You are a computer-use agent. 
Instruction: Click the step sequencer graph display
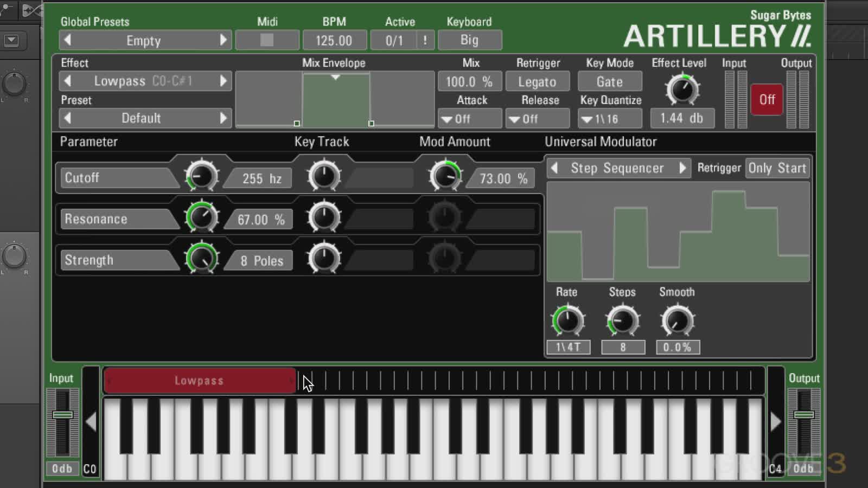click(678, 232)
